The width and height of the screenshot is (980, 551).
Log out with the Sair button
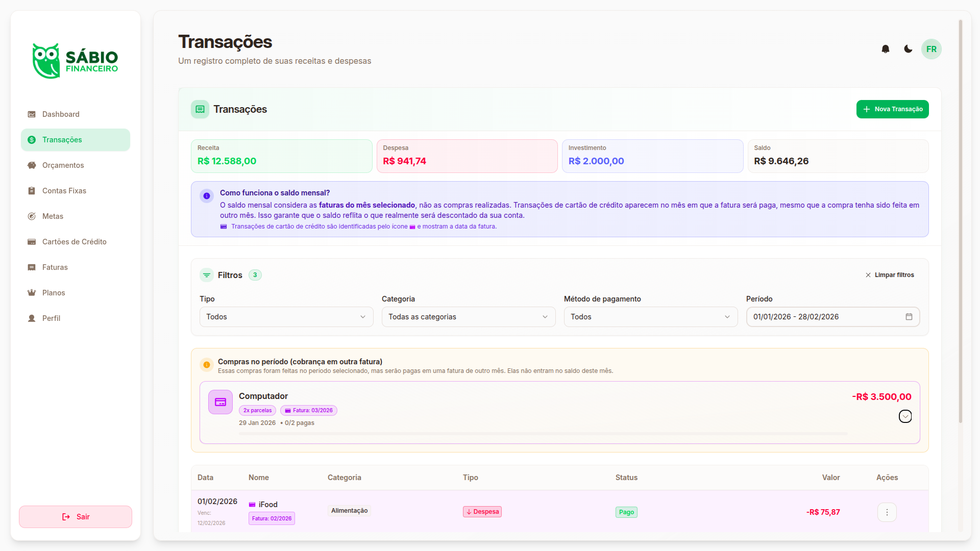click(x=76, y=517)
